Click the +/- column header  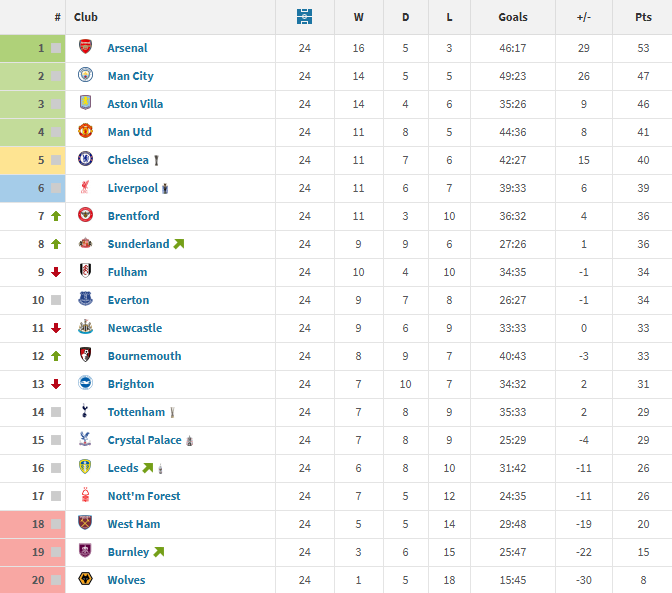click(x=584, y=17)
